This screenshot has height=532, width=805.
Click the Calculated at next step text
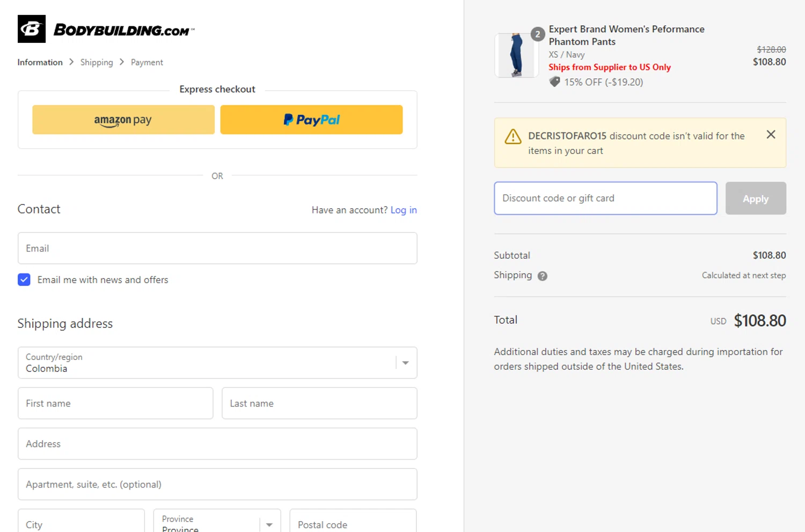point(744,275)
